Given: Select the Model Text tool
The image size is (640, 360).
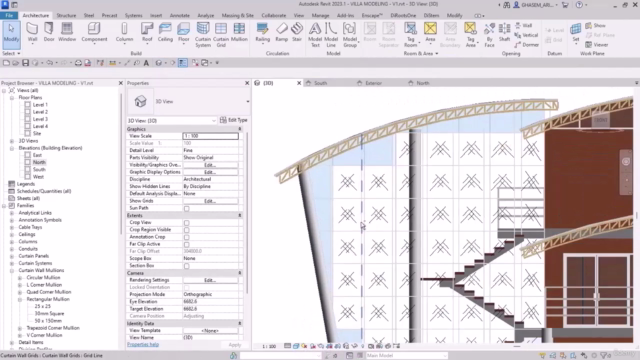Looking at the screenshot, I should 315,35.
